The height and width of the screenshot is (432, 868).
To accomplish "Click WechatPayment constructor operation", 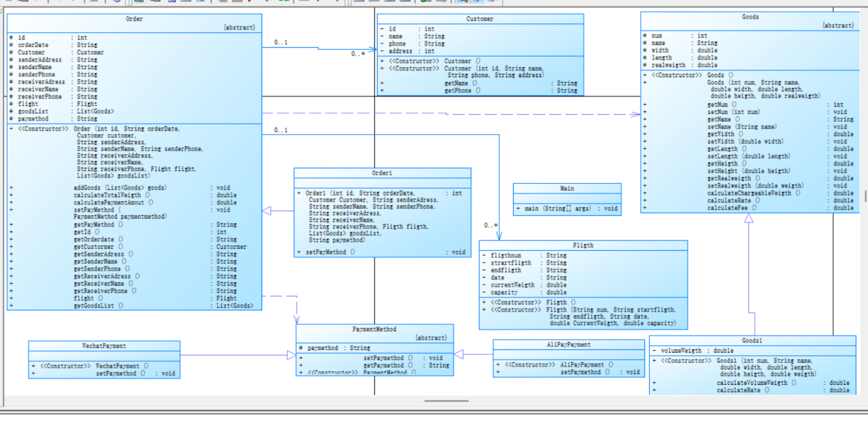I will (90, 366).
